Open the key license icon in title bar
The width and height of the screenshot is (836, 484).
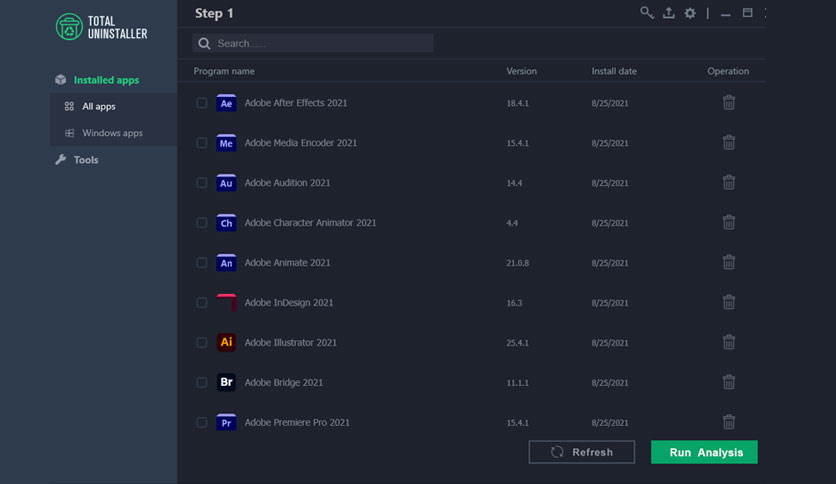click(647, 13)
